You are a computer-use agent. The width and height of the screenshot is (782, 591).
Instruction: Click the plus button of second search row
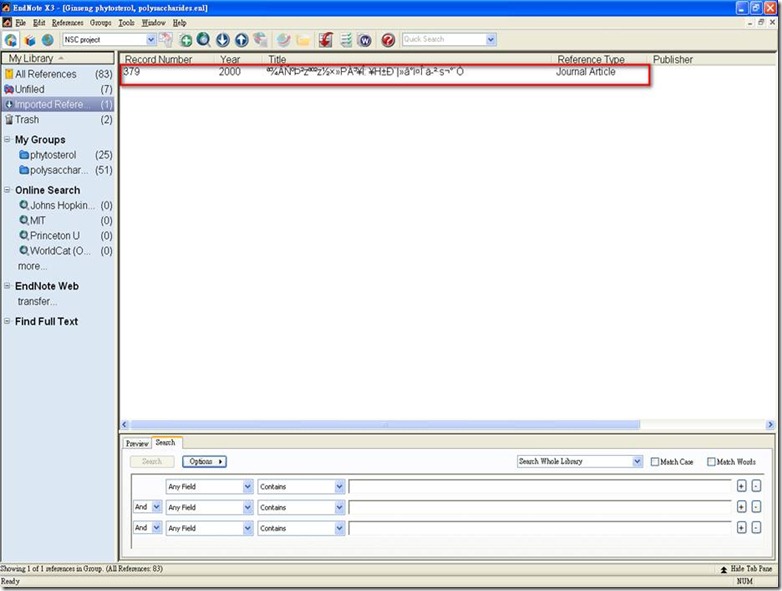(x=741, y=507)
